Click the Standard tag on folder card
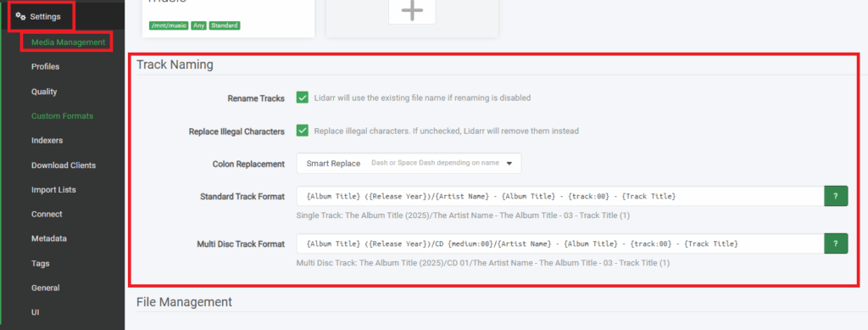 [x=224, y=25]
